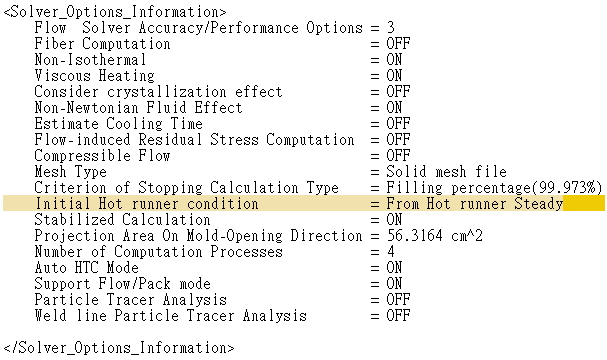Click the Support Flow/Pack mode text
Viewport: 607px width, 360px height.
tap(122, 284)
